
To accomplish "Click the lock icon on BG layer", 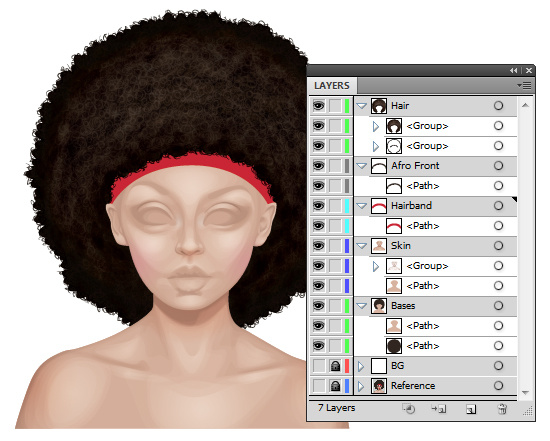I will pyautogui.click(x=335, y=366).
